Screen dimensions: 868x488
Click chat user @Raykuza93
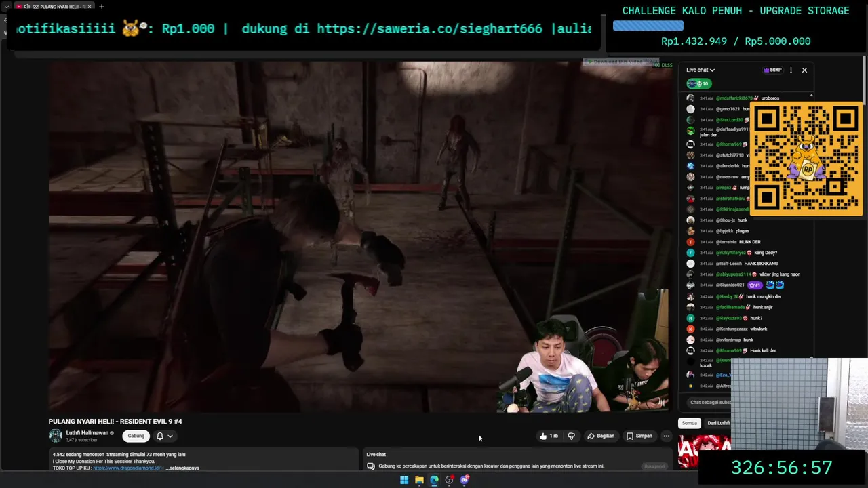(729, 318)
